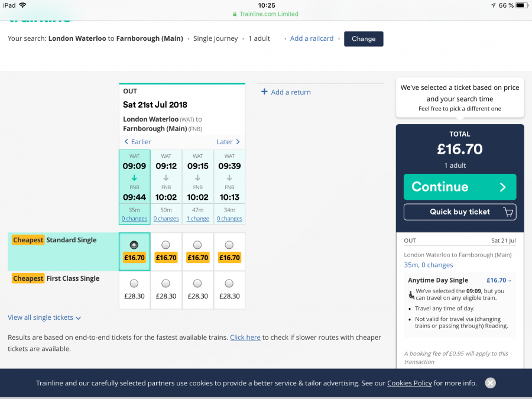Select First Class radio for 09:15 train
This screenshot has width=532, height=399.
197,283
